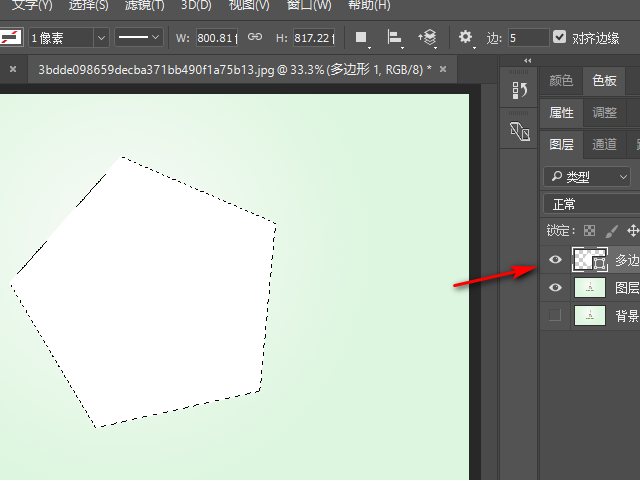Switch to the 通道 tab
Image resolution: width=640 pixels, height=480 pixels.
pyautogui.click(x=604, y=145)
